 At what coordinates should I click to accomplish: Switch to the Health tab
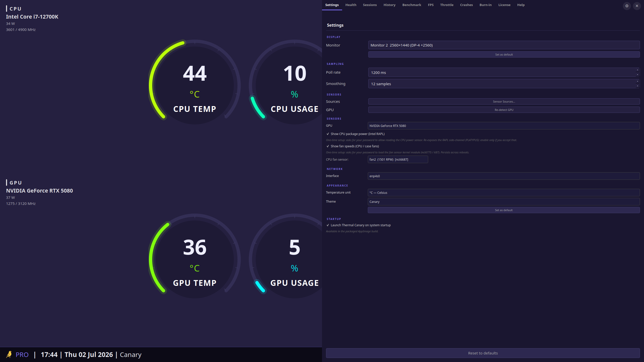pos(351,5)
